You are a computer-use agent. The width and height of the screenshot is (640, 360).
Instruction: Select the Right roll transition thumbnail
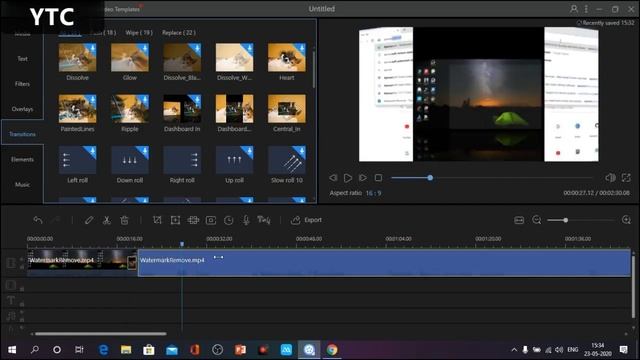(x=182, y=160)
